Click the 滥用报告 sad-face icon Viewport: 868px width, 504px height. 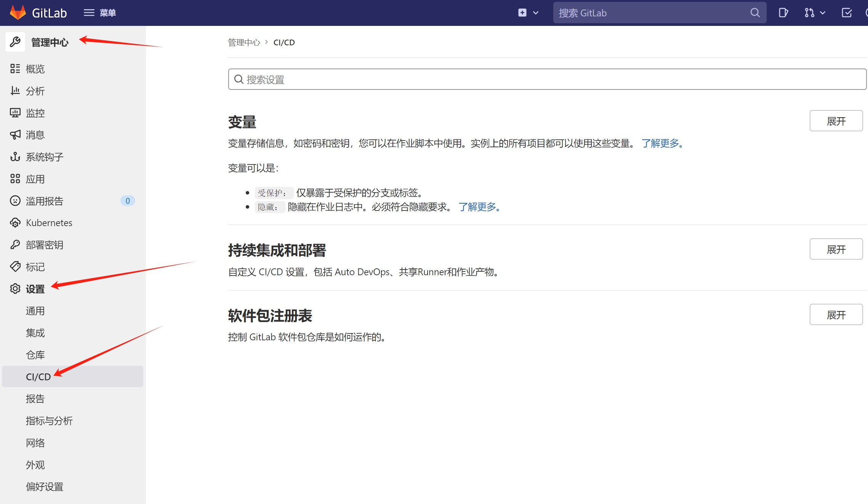point(15,201)
